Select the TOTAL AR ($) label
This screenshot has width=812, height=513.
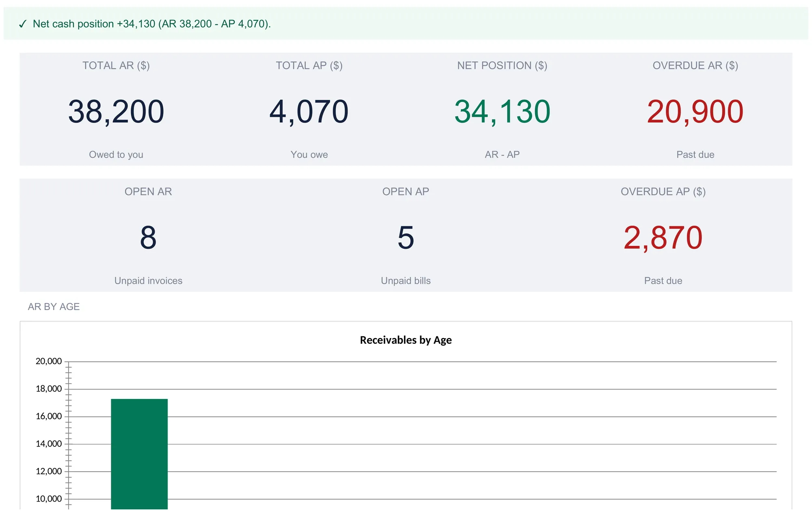pyautogui.click(x=116, y=65)
